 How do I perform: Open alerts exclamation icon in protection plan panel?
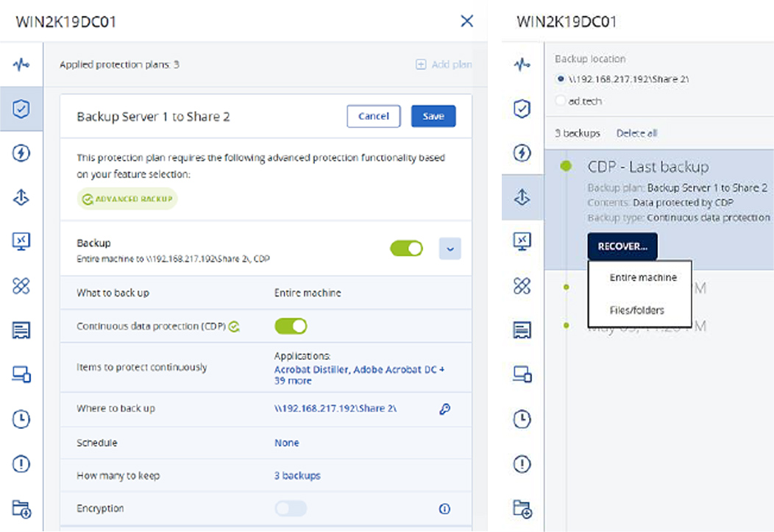(x=21, y=464)
